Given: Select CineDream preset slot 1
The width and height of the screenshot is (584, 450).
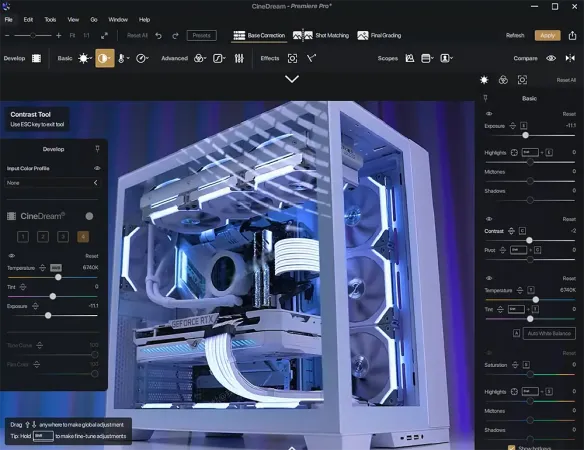Looking at the screenshot, I should (x=23, y=237).
